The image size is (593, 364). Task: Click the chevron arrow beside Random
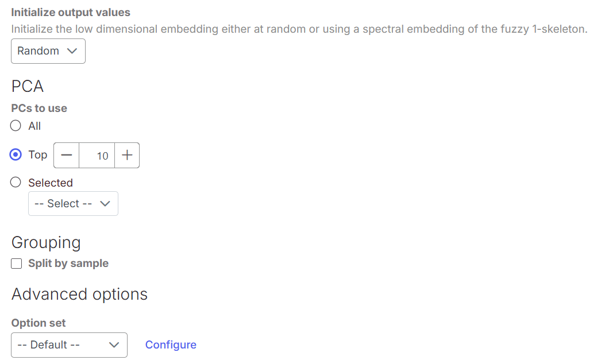click(x=72, y=51)
